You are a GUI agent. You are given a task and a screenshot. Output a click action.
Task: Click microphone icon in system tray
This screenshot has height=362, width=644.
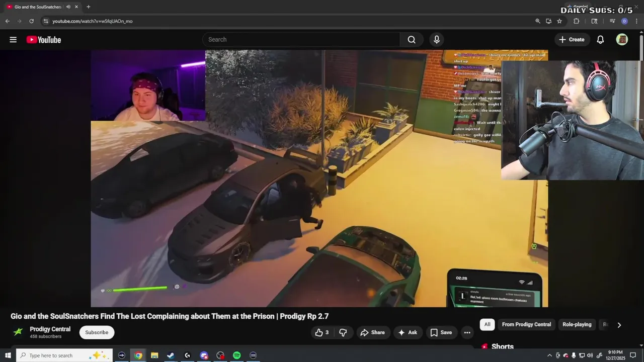(x=574, y=355)
